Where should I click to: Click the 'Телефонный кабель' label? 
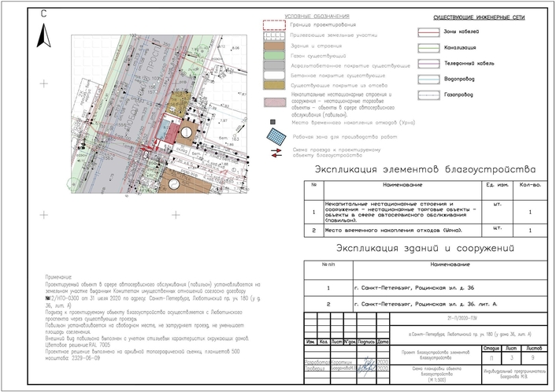469,64
